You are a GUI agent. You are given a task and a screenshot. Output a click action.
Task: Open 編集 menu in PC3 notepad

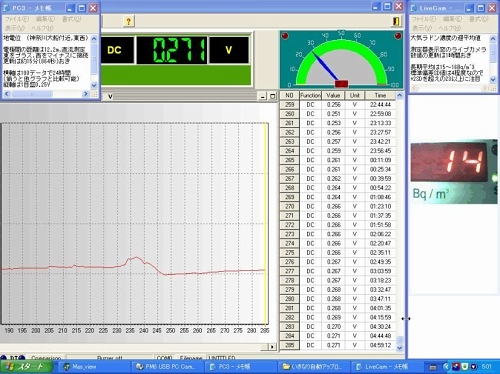45,19
